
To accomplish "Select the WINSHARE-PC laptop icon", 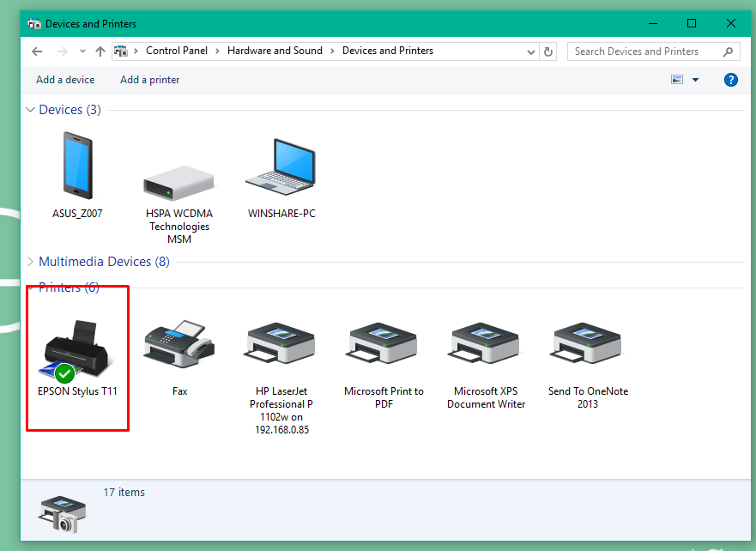I will pyautogui.click(x=281, y=167).
